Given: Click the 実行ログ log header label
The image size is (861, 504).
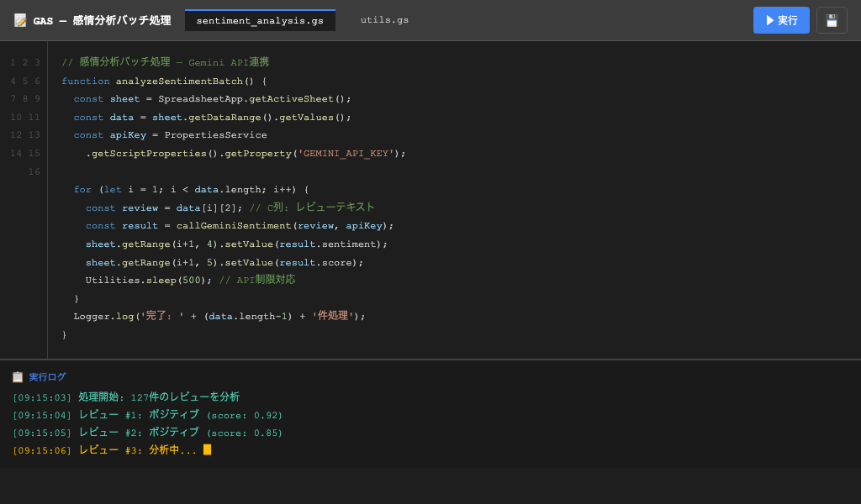Looking at the screenshot, I should coord(47,377).
